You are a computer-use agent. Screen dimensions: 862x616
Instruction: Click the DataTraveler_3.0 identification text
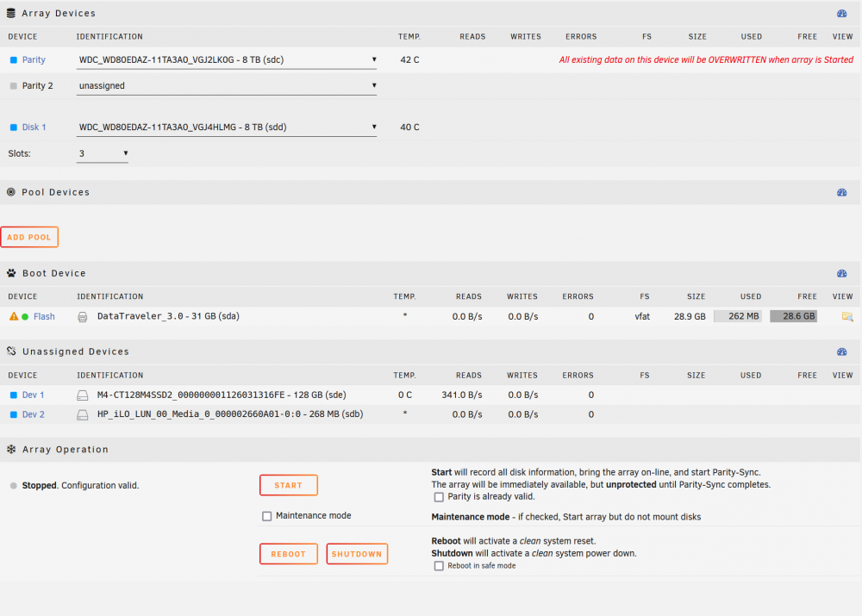[x=168, y=316]
